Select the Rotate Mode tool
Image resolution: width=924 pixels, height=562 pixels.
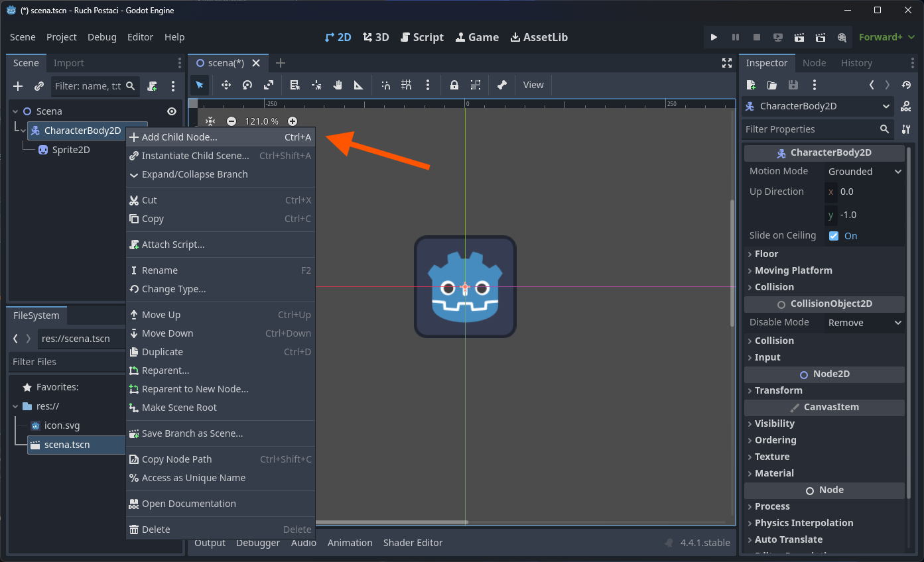click(247, 85)
